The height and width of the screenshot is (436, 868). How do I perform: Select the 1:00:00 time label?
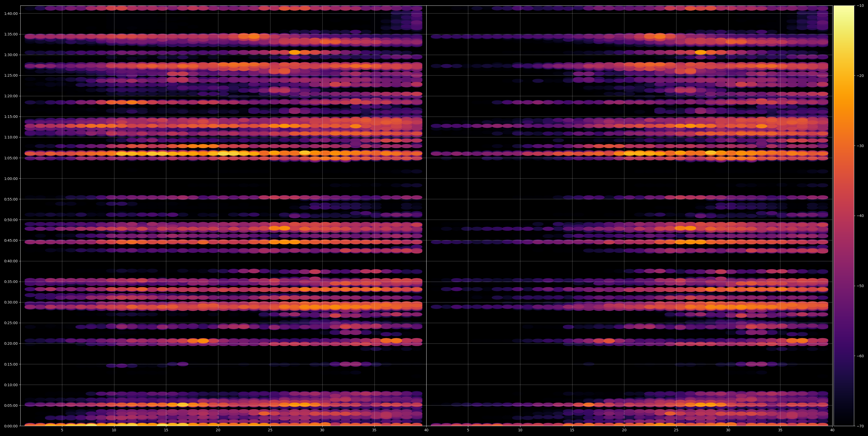[11, 178]
